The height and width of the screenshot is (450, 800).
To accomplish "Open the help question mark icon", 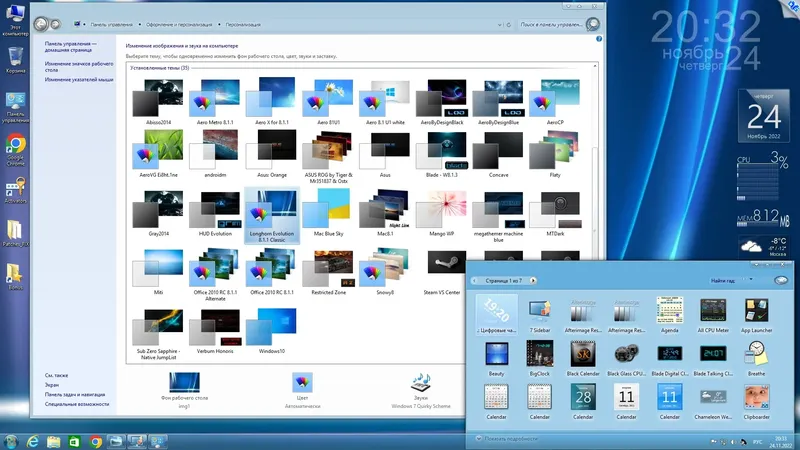I will 599,39.
